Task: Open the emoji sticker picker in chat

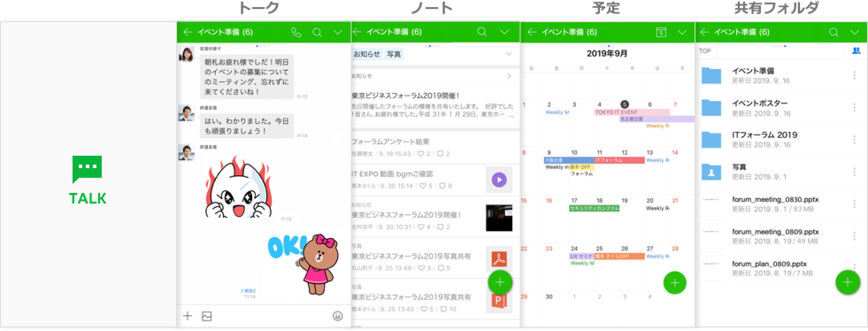Action: click(338, 316)
